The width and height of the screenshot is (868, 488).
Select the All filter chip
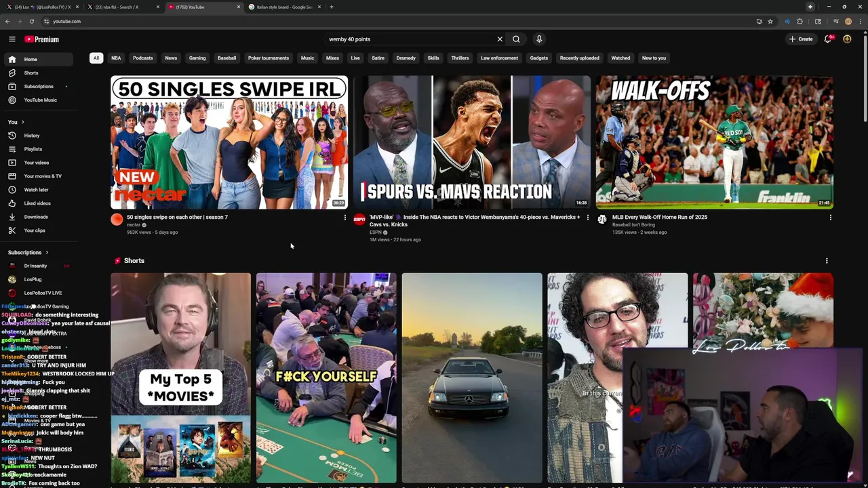tap(96, 58)
